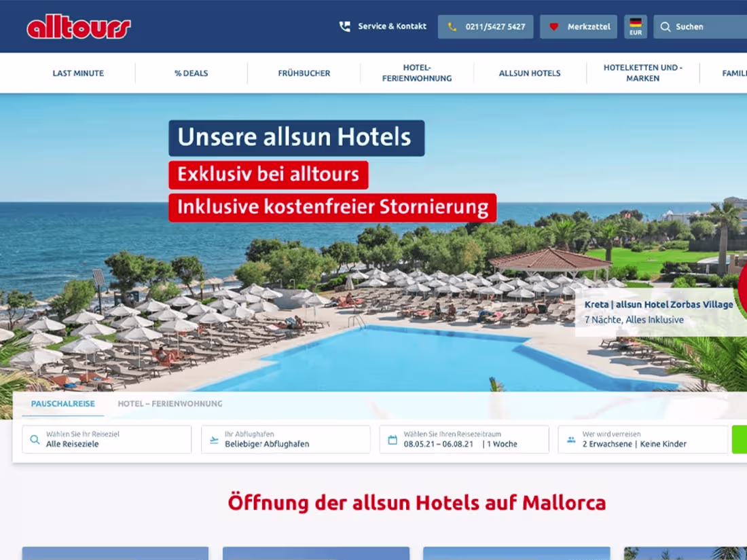747x560 pixels.
Task: Click the Service & Kontakt phone icon
Action: tap(344, 26)
